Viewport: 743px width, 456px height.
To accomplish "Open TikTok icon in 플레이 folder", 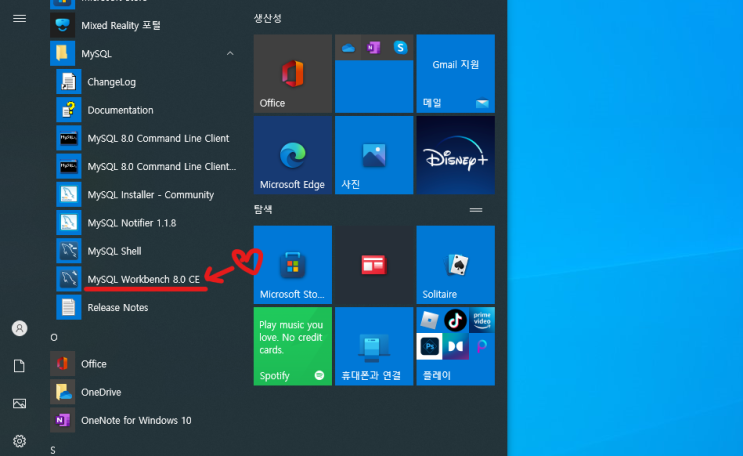I will [x=455, y=320].
